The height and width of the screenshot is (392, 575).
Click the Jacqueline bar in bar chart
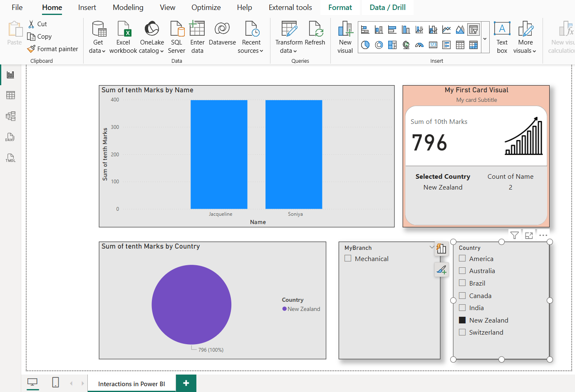pyautogui.click(x=219, y=154)
